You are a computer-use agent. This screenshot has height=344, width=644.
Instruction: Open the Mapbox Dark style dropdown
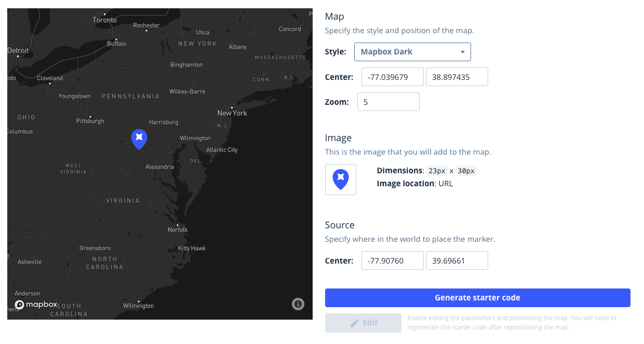click(x=412, y=52)
